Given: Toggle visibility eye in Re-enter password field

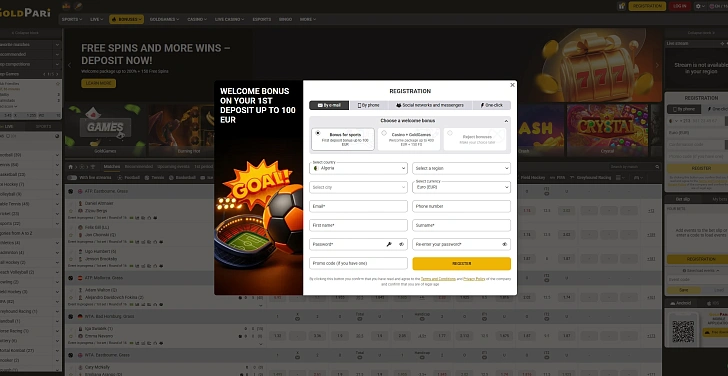Looking at the screenshot, I should (505, 244).
